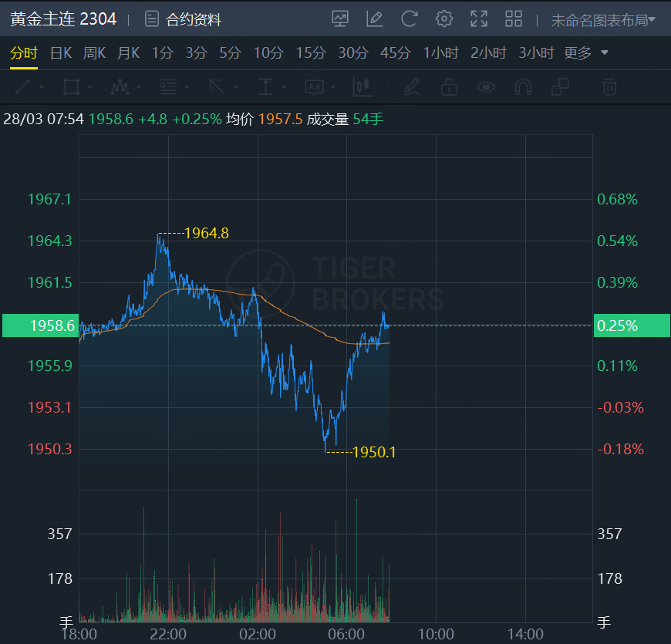
Task: Expand the 更多 timeframe dropdown
Action: click(x=586, y=53)
